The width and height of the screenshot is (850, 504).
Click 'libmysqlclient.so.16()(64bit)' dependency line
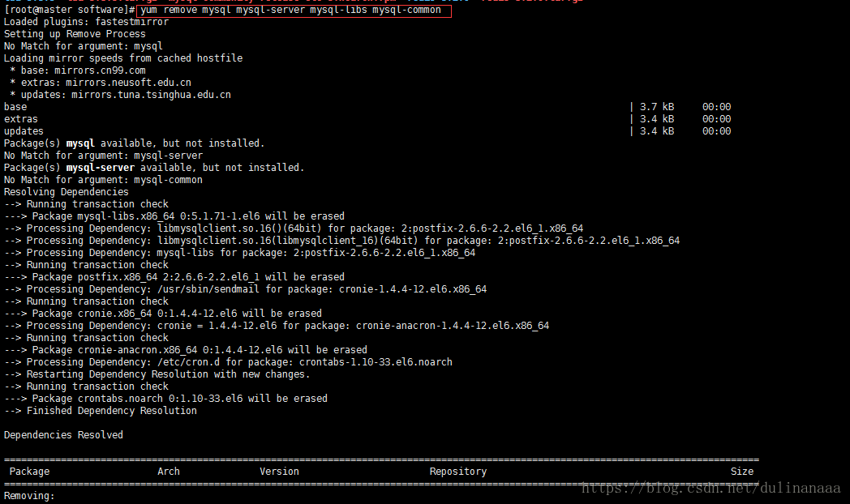pos(294,229)
